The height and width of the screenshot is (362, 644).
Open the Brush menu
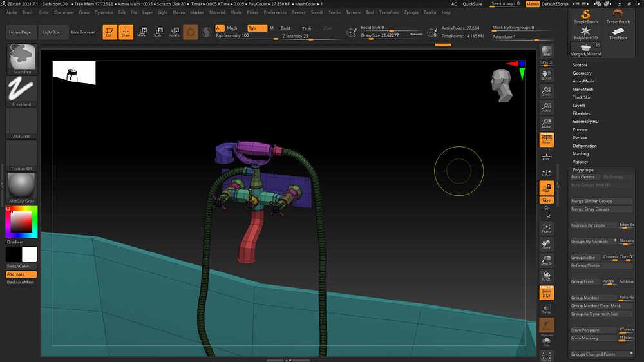click(x=28, y=12)
